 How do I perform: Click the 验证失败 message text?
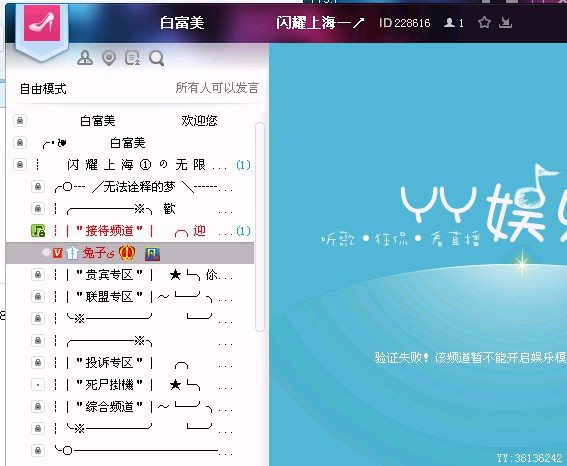tap(470, 358)
